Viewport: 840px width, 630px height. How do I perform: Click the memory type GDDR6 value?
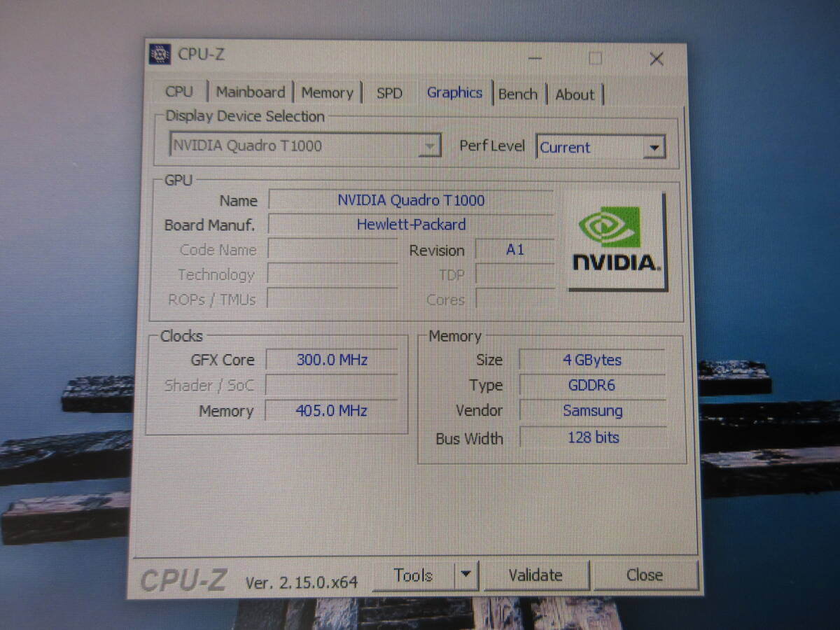[592, 386]
